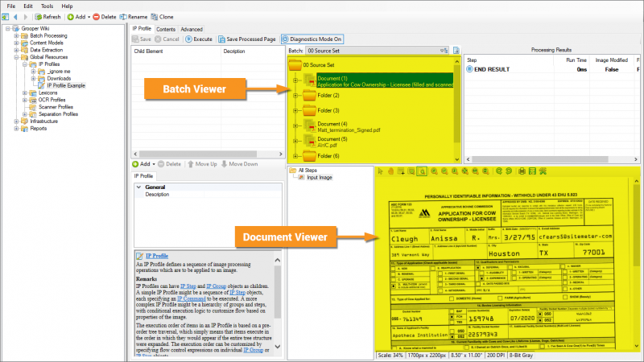
Task: Click the red Delete button in main toolbar
Action: pos(105,17)
